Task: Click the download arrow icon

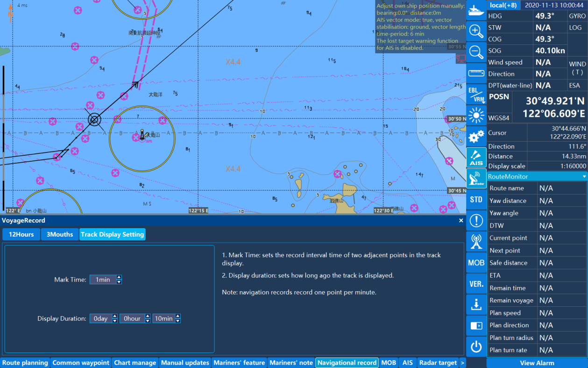Action: pos(476,304)
